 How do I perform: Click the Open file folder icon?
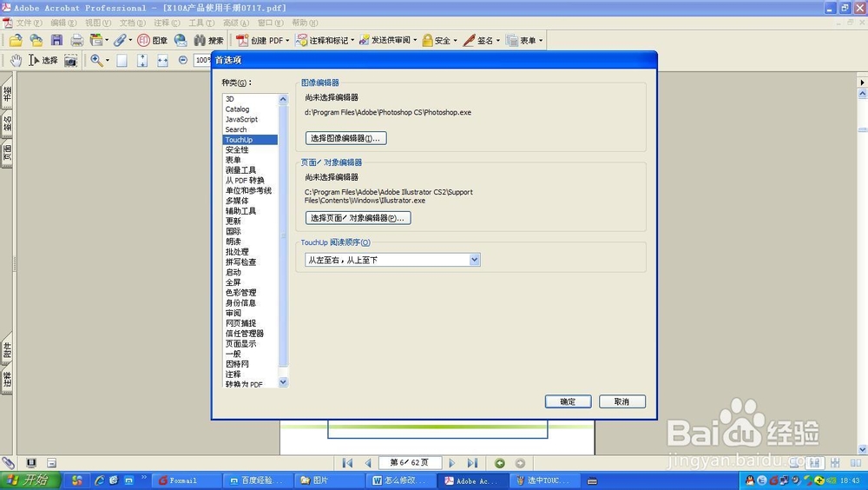[16, 40]
